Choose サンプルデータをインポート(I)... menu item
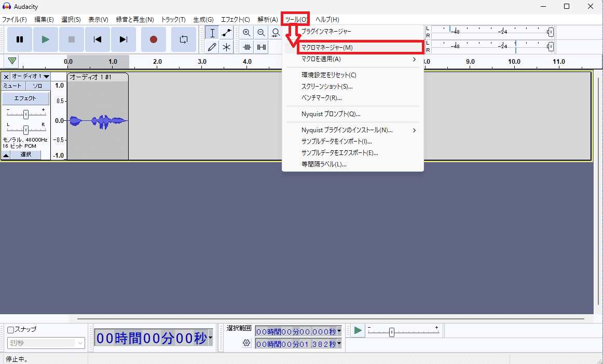Viewport: 603px width, 364px height. point(353,142)
